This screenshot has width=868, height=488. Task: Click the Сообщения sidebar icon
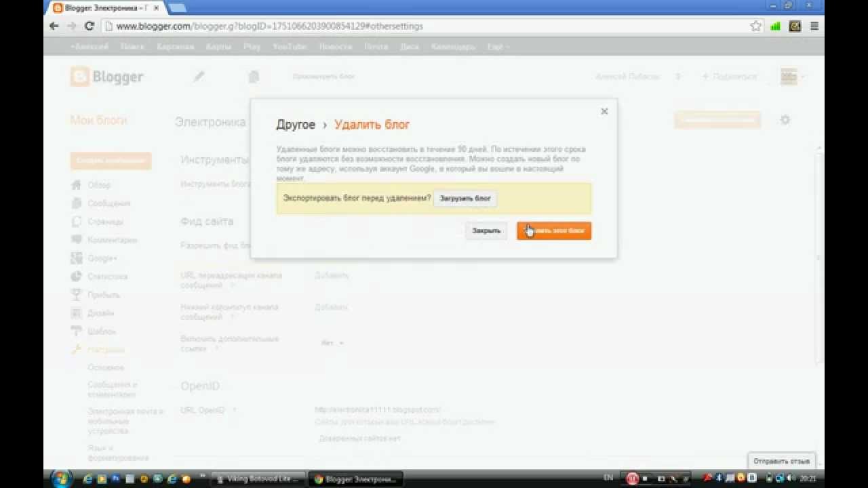click(76, 203)
